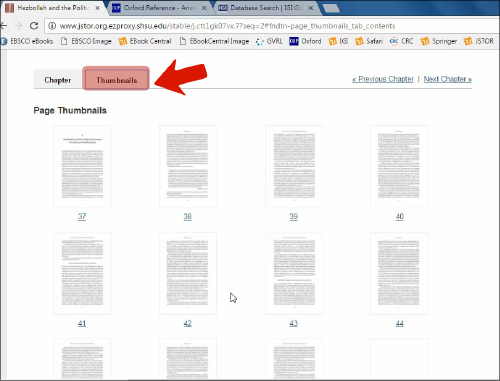Open page 37 thumbnail image
This screenshot has height=381, width=500.
[82, 166]
